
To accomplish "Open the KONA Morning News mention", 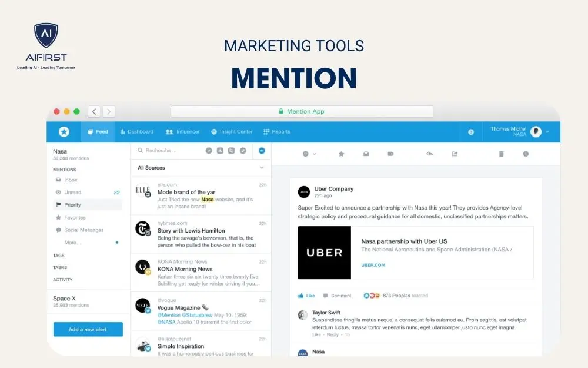I will pyautogui.click(x=201, y=273).
